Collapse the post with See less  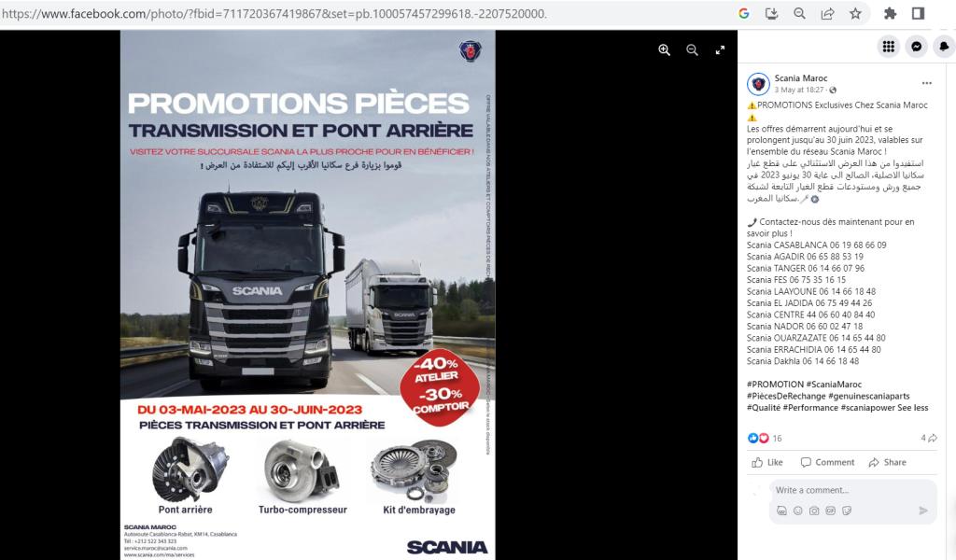point(913,408)
